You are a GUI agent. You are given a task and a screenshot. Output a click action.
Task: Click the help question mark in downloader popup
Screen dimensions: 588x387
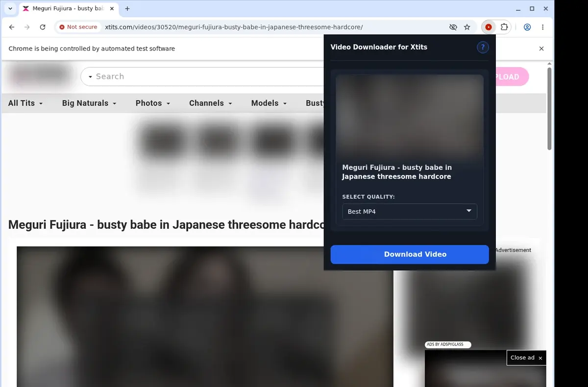click(483, 47)
